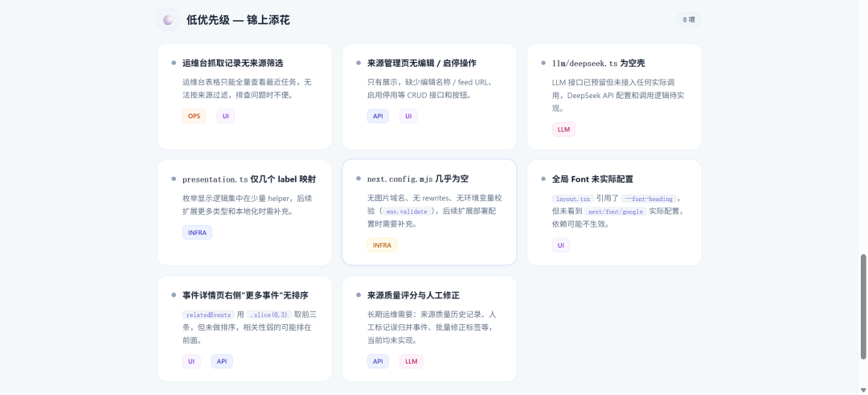Click the relatedEvents code chip
The image size is (868, 395).
[x=209, y=315]
